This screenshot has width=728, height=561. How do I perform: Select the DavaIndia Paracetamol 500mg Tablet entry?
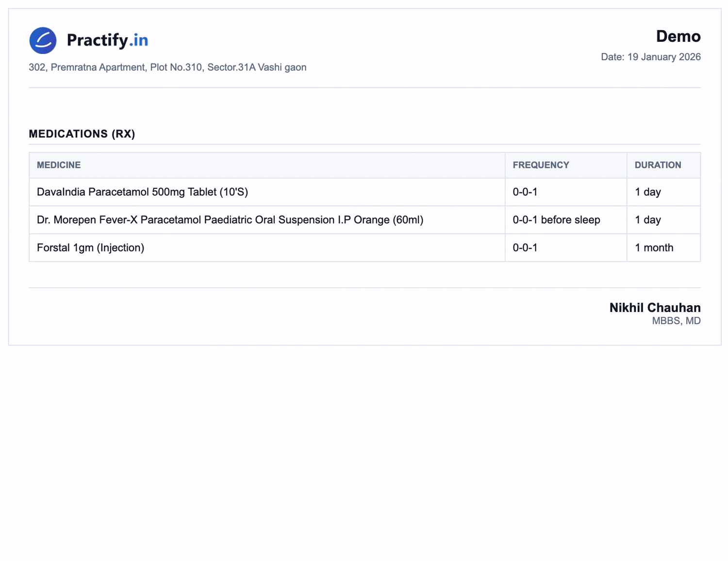(142, 192)
